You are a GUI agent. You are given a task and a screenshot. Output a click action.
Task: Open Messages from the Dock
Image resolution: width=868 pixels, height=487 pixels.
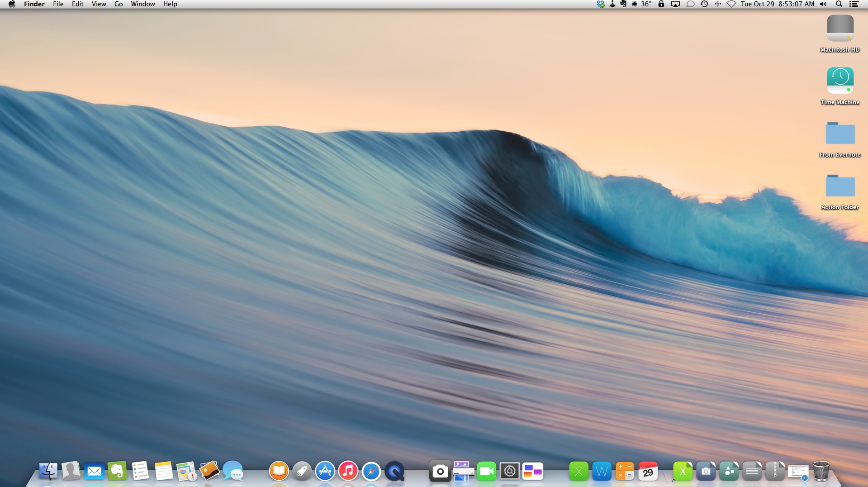pos(233,471)
